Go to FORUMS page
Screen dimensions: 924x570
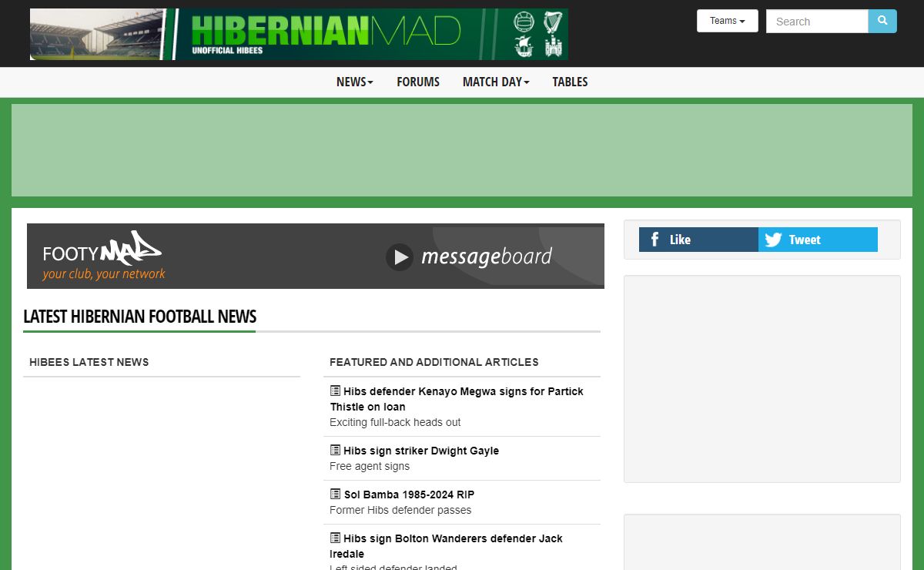[418, 82]
